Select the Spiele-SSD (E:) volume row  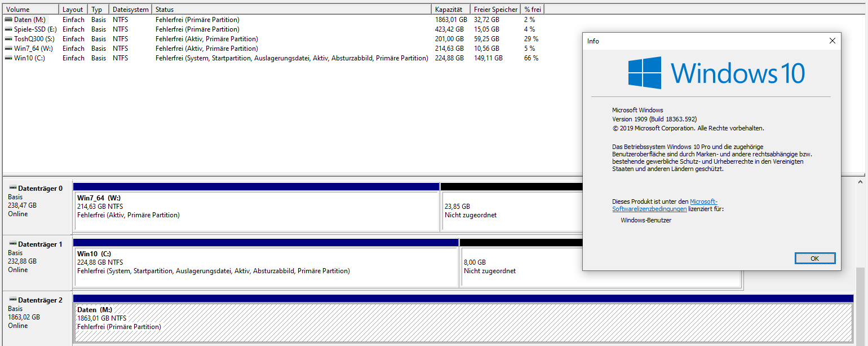click(273, 29)
